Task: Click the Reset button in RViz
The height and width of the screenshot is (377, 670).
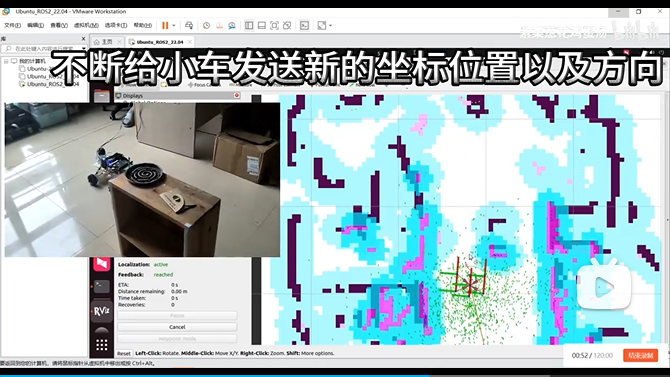Action: [x=124, y=353]
